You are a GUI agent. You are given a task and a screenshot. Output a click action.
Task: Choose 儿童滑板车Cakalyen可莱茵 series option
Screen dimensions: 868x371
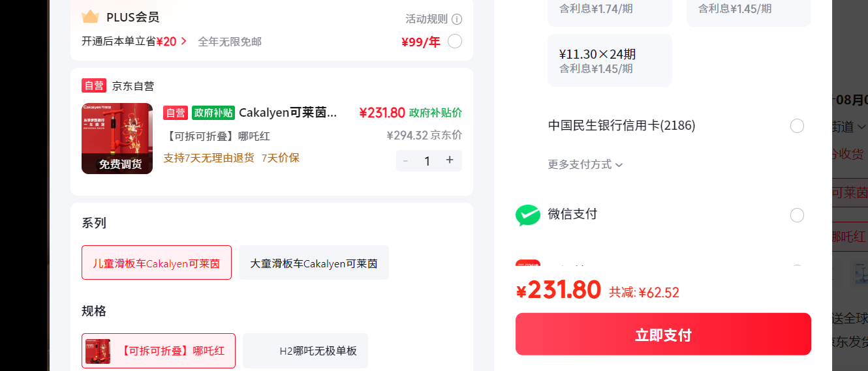(157, 263)
